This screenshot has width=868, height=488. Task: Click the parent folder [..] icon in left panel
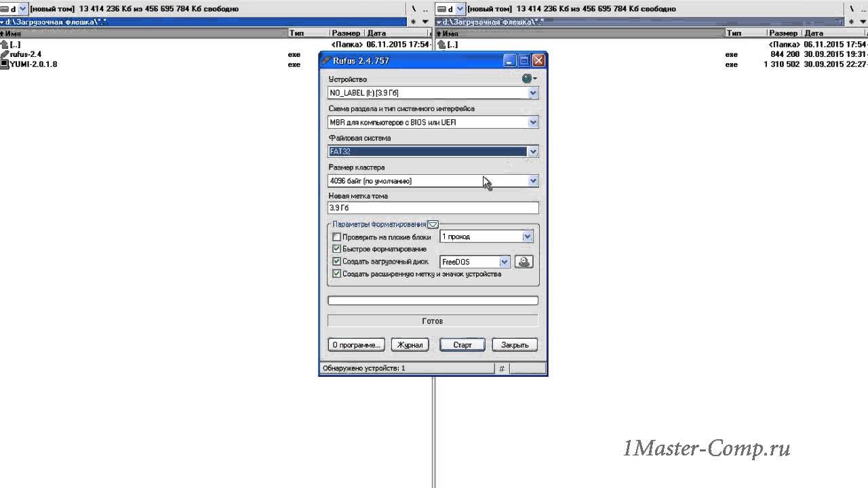5,44
